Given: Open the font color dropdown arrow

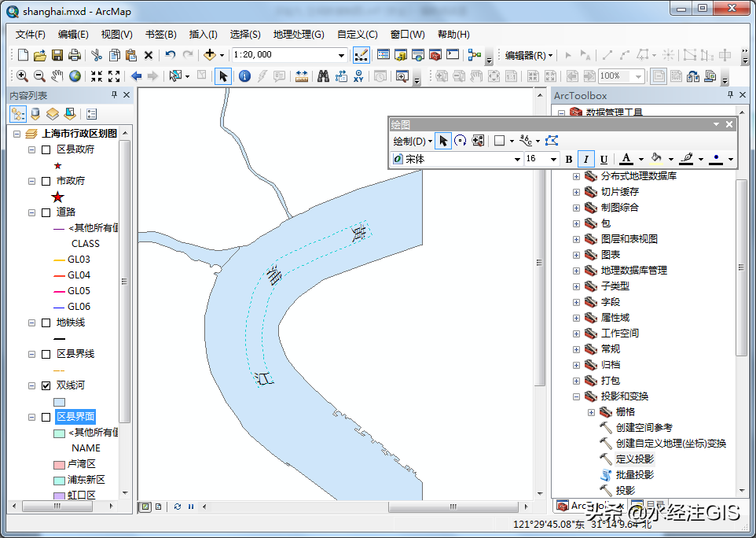Looking at the screenshot, I should tap(640, 159).
